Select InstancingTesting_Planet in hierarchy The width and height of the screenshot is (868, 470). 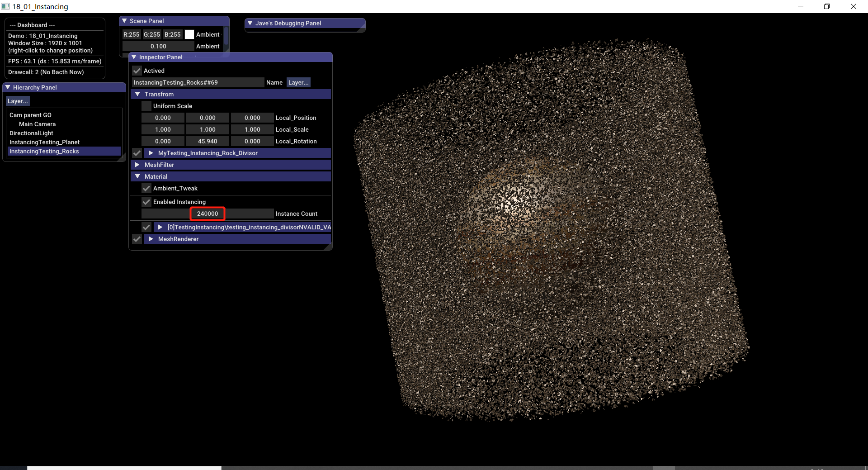tap(44, 142)
